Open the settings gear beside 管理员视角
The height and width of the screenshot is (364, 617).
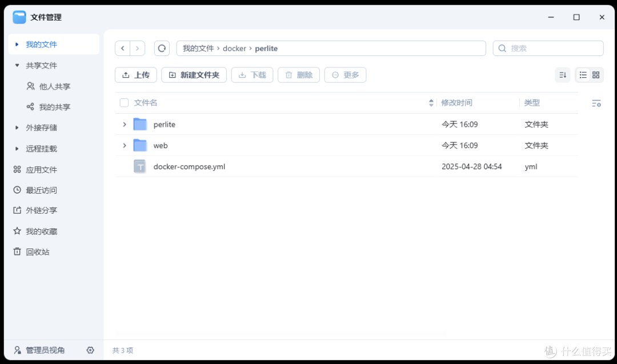point(90,350)
